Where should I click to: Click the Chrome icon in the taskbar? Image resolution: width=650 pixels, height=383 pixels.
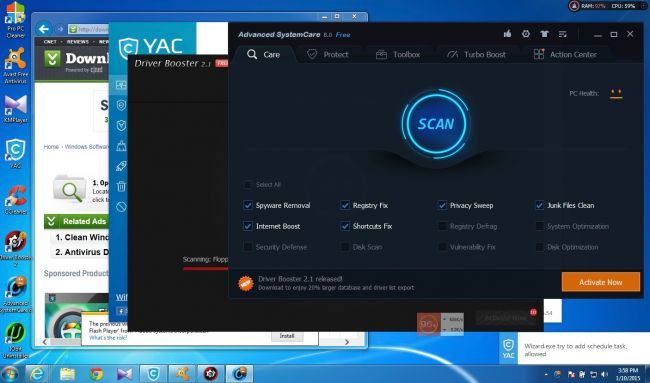[x=96, y=373]
